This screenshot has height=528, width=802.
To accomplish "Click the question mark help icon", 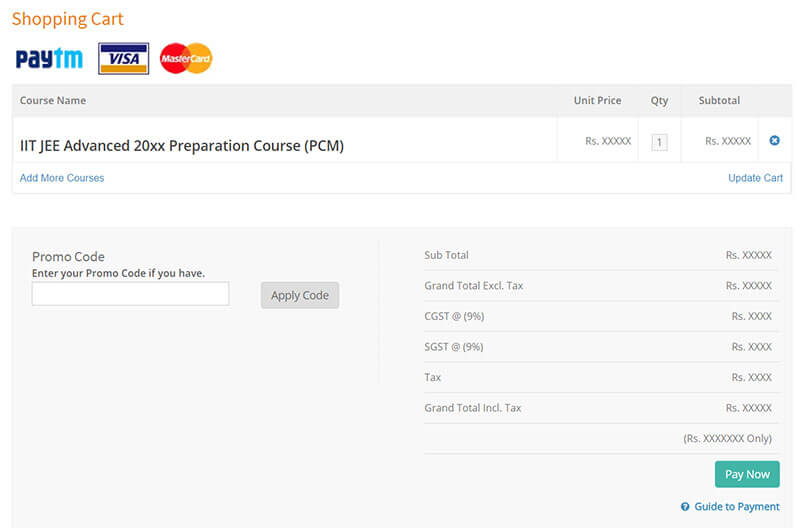I will point(685,507).
